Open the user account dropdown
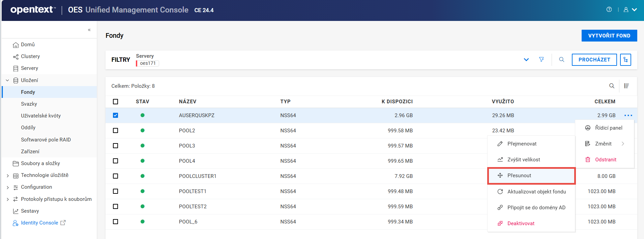The width and height of the screenshot is (644, 239). coord(630,10)
